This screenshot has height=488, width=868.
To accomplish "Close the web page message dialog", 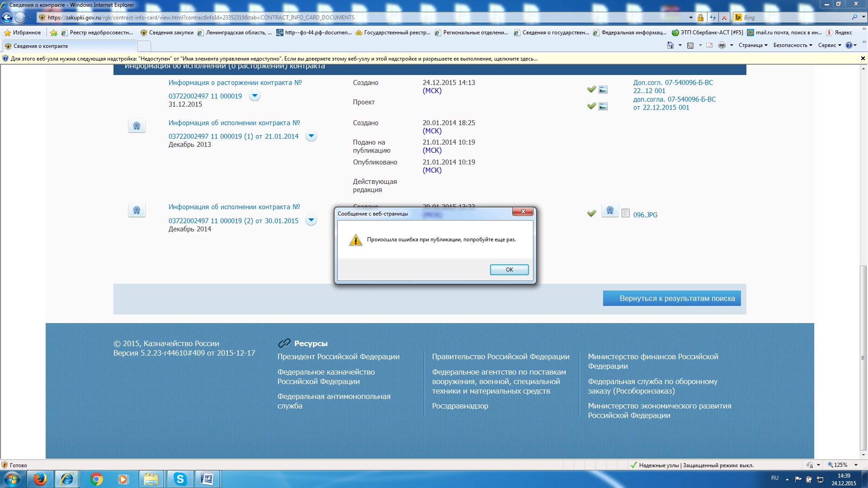I will (523, 211).
